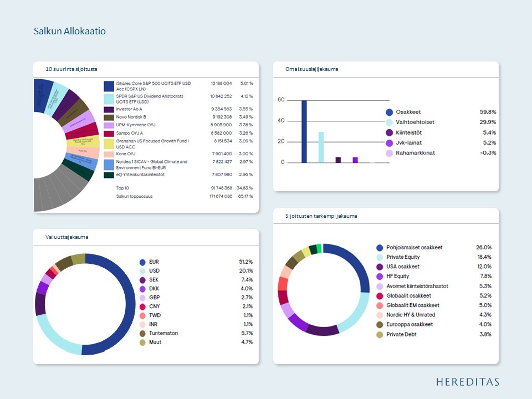Select the Novo Nordisk B legend row

tap(178, 117)
